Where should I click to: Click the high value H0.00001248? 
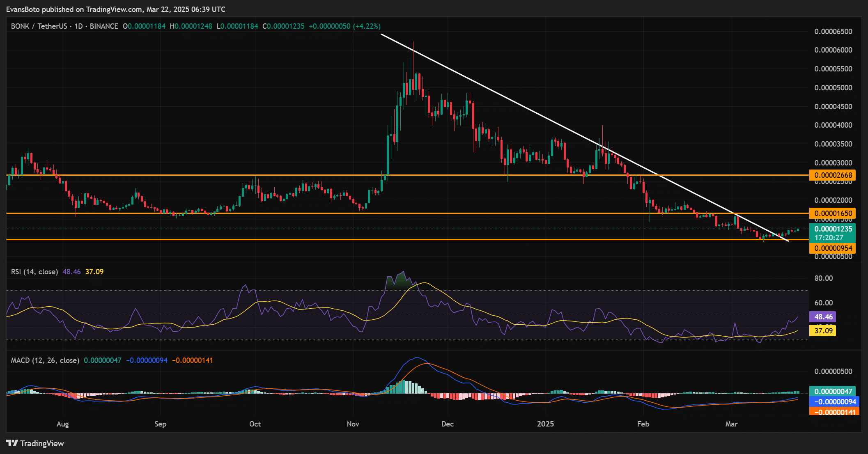coord(191,26)
